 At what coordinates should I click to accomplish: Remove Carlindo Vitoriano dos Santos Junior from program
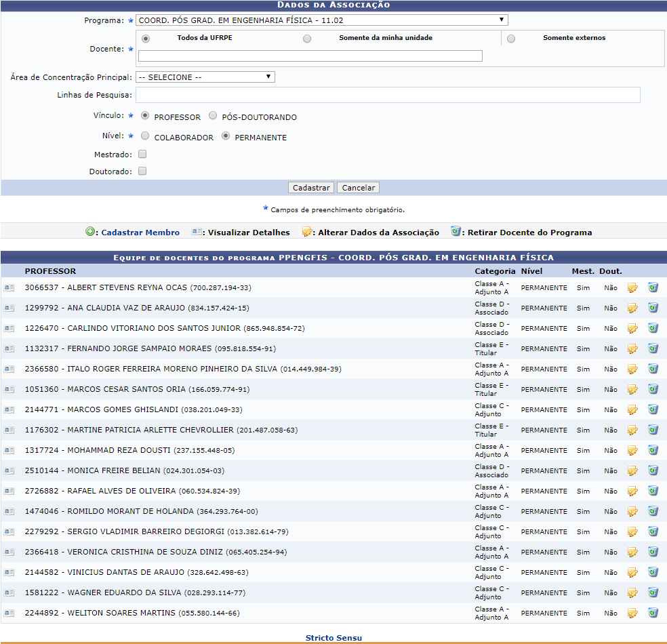tap(653, 328)
